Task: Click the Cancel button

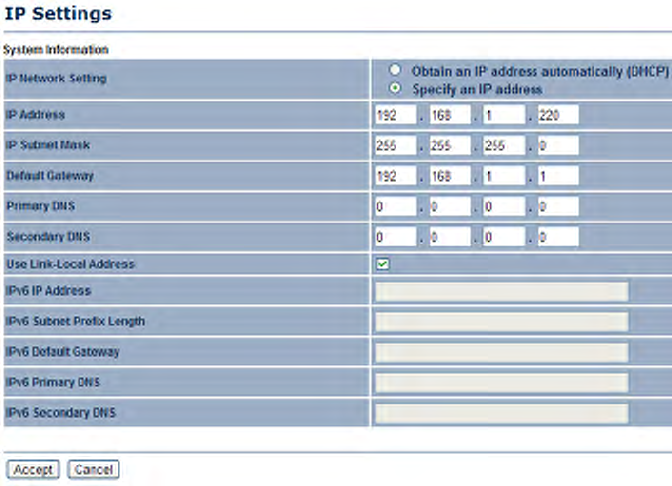Action: coord(93,469)
